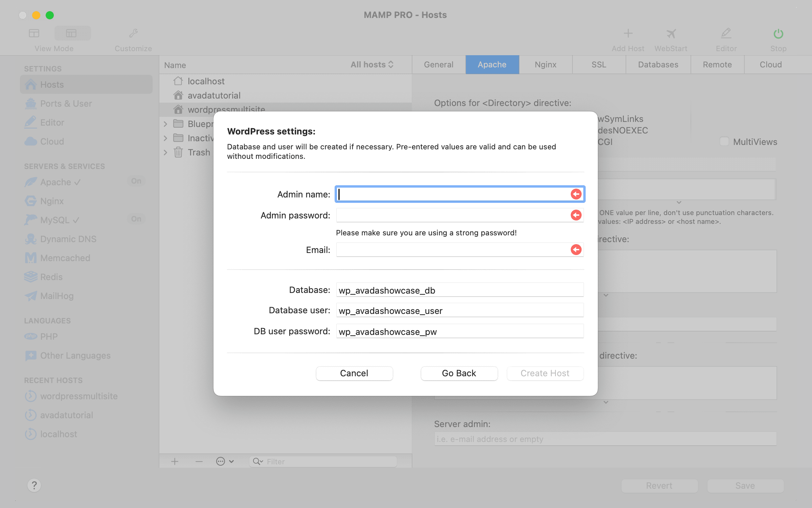Click the Revert button
Screen dimensions: 812x508
[659, 486]
